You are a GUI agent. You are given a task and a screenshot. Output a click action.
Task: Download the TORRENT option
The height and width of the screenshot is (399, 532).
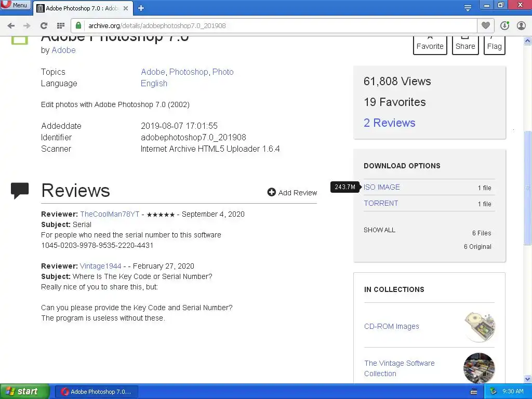point(381,203)
